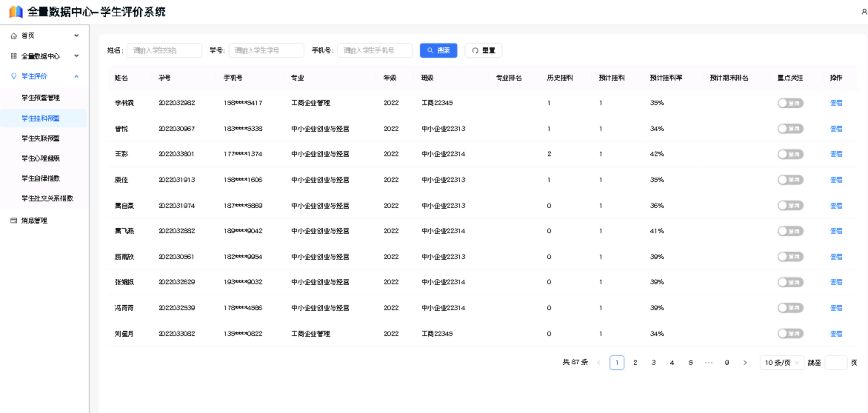The width and height of the screenshot is (868, 413).
Task: Toggle 重点关注 switch for student 2022033801
Action: (x=790, y=154)
